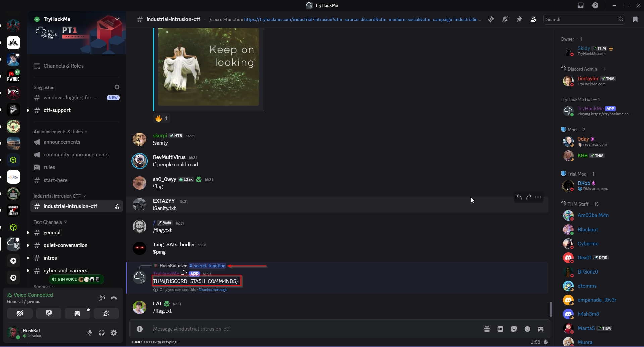Open the Threads icon in channel header
The image size is (644, 347).
[491, 19]
